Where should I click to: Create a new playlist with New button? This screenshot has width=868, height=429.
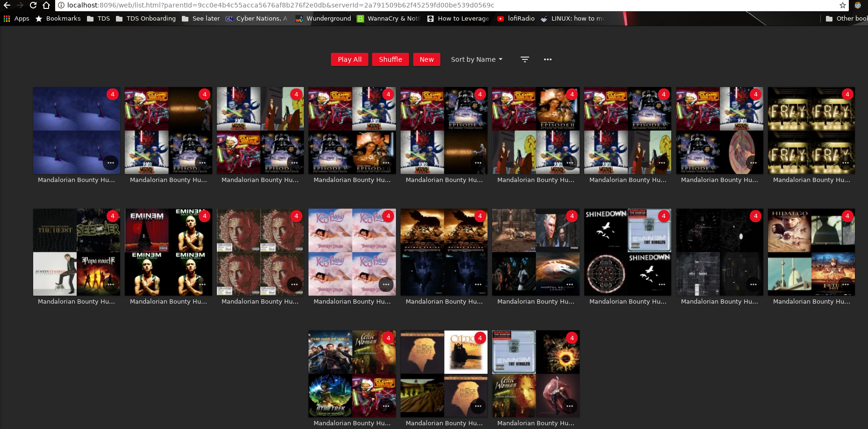tap(426, 59)
